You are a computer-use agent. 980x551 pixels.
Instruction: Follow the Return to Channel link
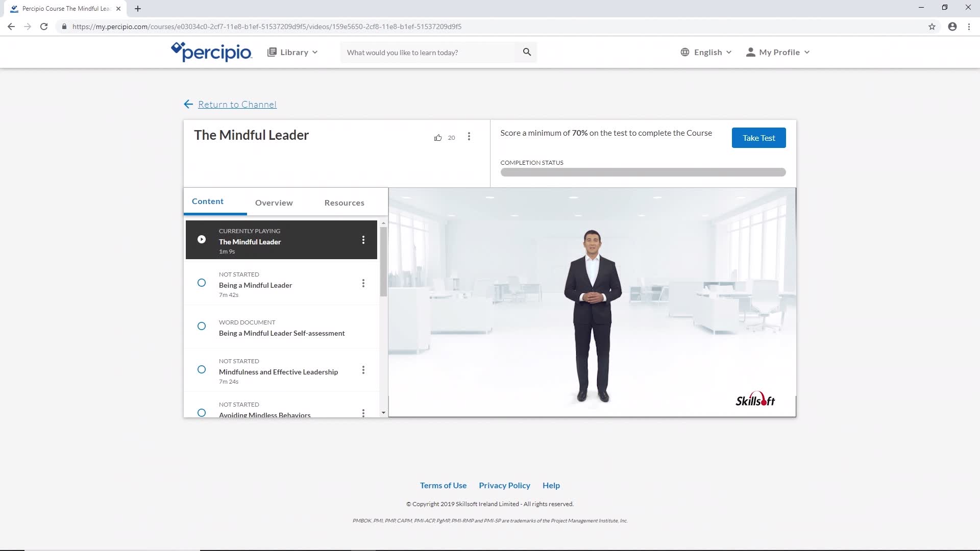pyautogui.click(x=237, y=104)
